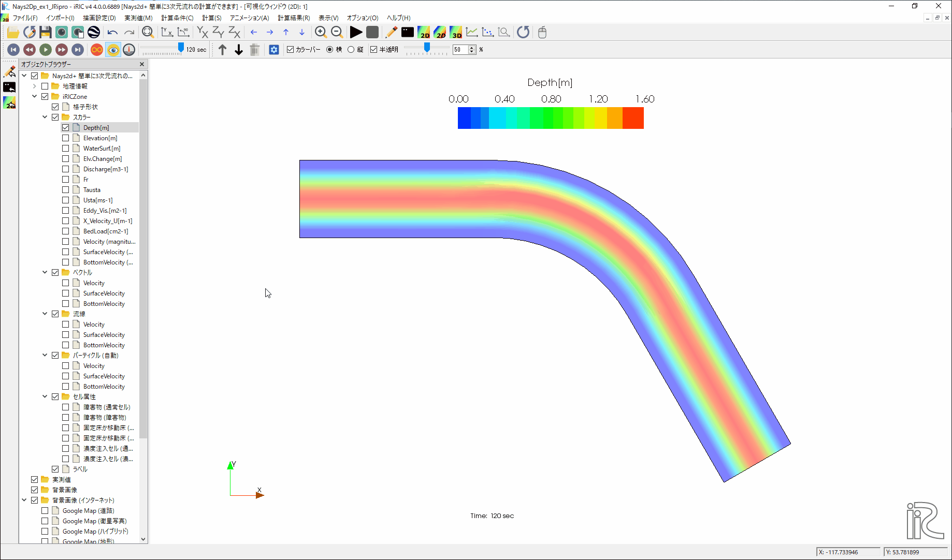Image resolution: width=952 pixels, height=560 pixels.
Task: Click the transparency slider handle
Action: click(427, 48)
